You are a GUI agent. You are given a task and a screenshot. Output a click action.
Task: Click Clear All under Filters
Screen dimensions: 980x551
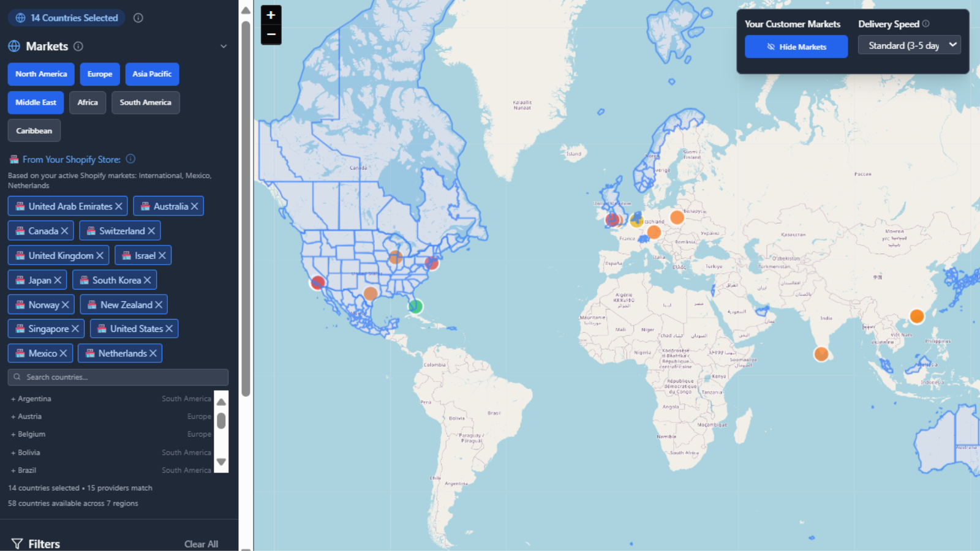point(202,544)
